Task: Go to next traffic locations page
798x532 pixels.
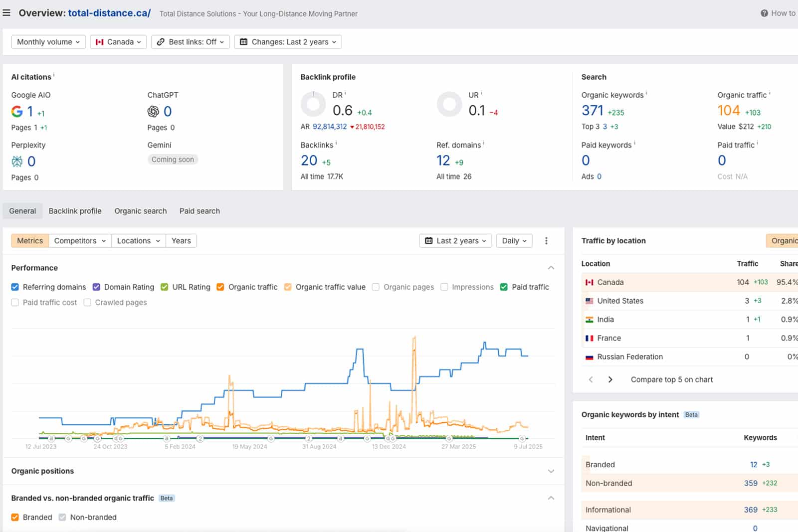Action: point(610,379)
